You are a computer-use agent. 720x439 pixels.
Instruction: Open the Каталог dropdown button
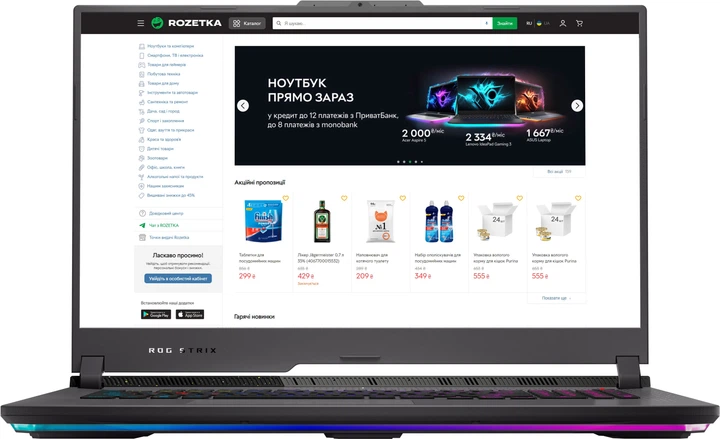[x=247, y=23]
